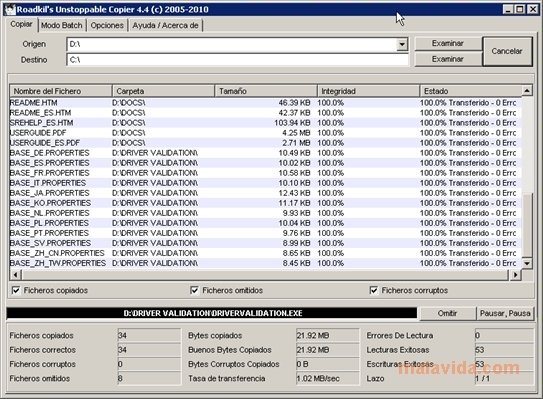The width and height of the screenshot is (543, 399).
Task: Switch to the Copiar tab
Action: click(21, 24)
